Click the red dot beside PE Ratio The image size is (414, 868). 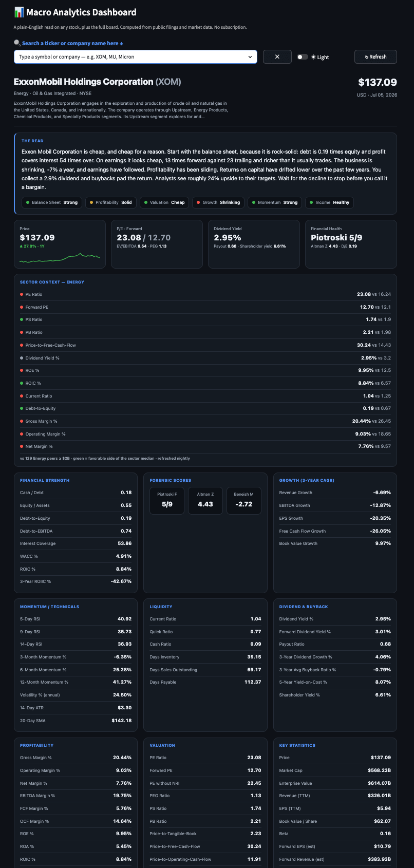22,294
